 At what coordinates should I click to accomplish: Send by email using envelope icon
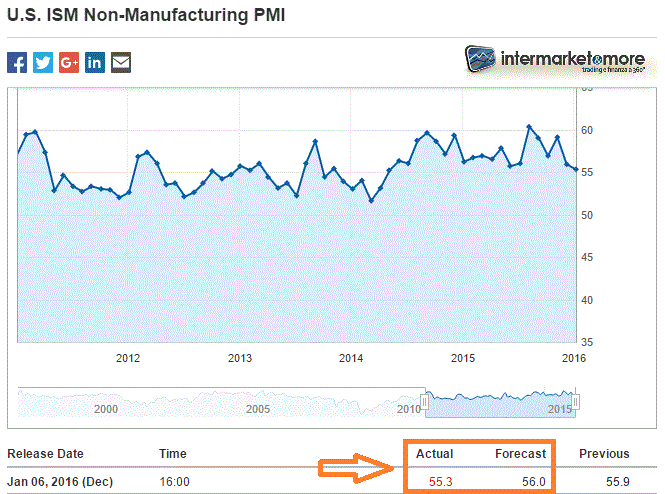[121, 63]
